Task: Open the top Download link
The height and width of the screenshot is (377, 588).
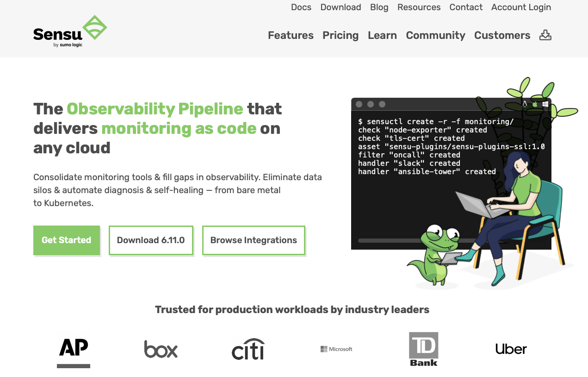Action: click(x=341, y=7)
